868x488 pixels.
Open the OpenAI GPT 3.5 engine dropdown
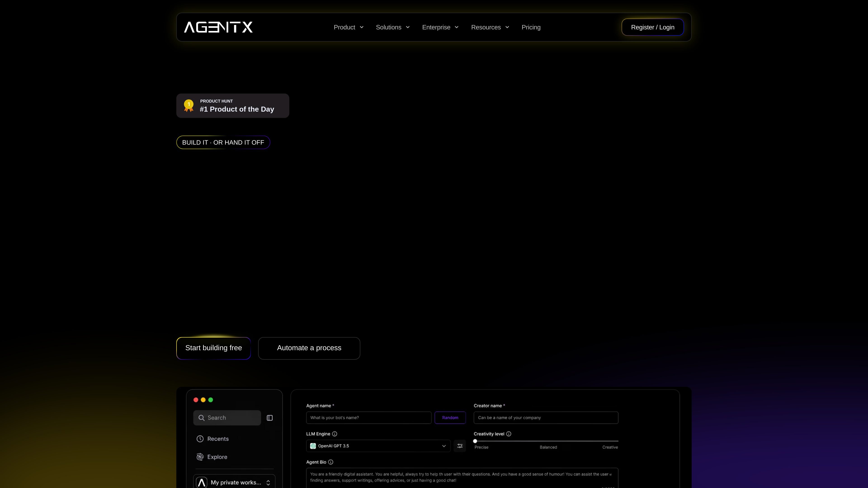click(378, 446)
